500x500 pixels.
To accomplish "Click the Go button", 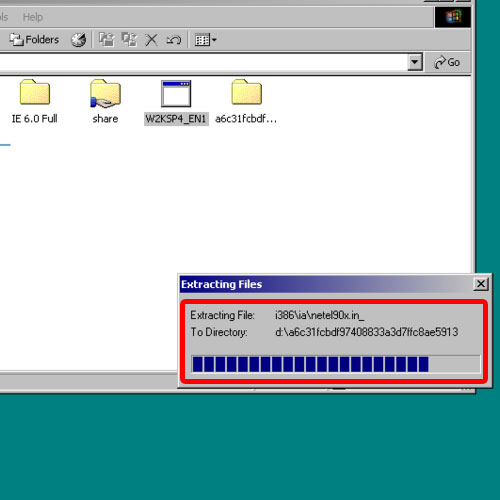I will tap(447, 62).
